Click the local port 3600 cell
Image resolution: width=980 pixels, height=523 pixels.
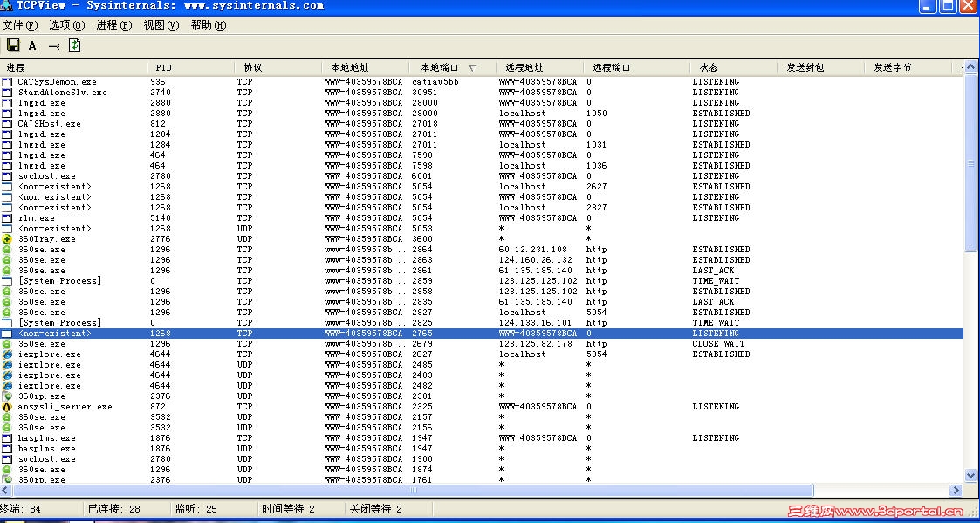(422, 239)
